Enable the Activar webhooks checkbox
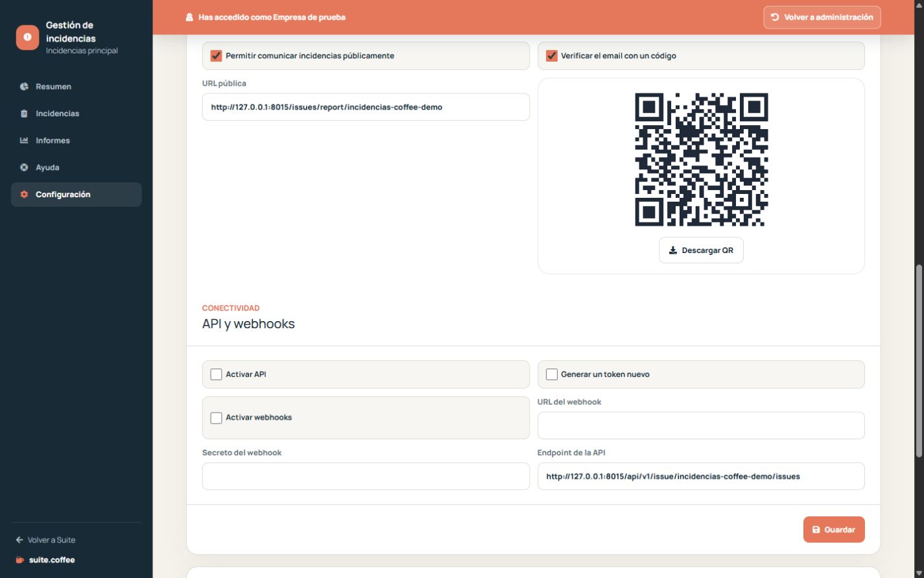The image size is (924, 578). click(x=216, y=418)
